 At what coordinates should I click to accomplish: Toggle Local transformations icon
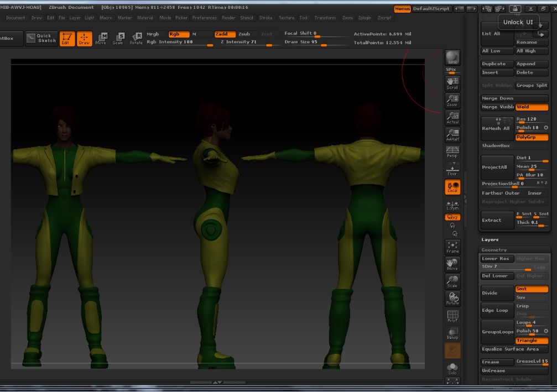[x=452, y=187]
